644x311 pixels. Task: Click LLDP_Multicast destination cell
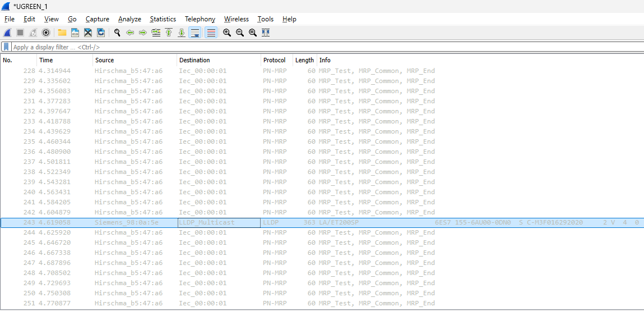pyautogui.click(x=219, y=222)
